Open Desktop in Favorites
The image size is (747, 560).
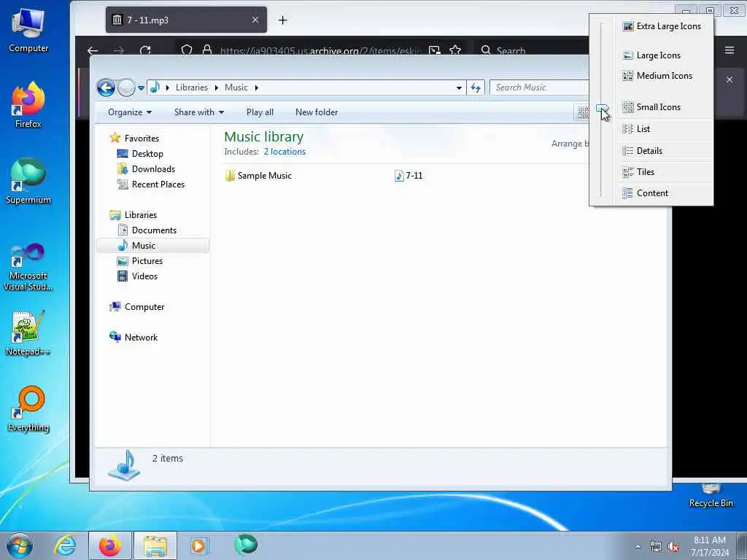pyautogui.click(x=141, y=154)
